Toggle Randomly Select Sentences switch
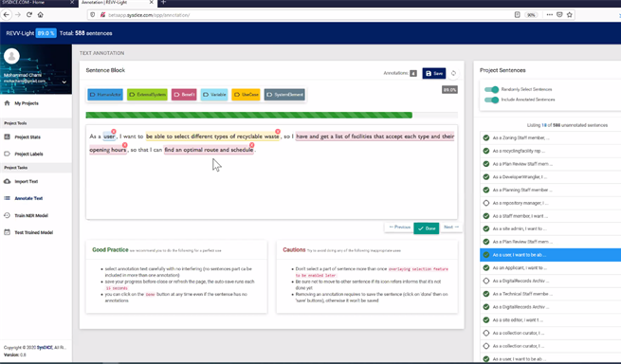 tap(491, 89)
